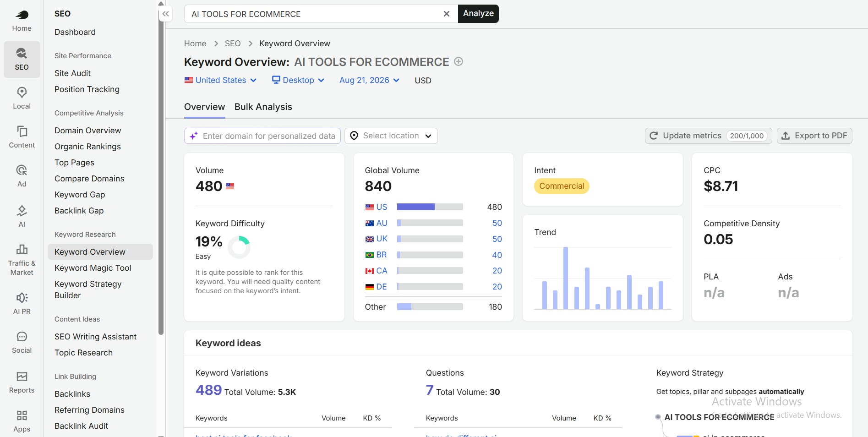Collapse the sidebar with double-chevron icon
Image resolution: width=868 pixels, height=437 pixels.
point(166,14)
